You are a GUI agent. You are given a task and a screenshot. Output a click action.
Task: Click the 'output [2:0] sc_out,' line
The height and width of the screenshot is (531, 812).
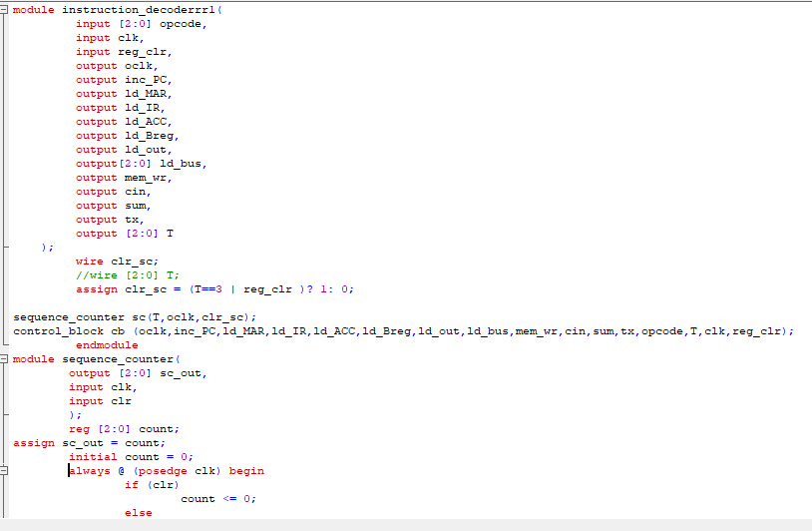[138, 373]
